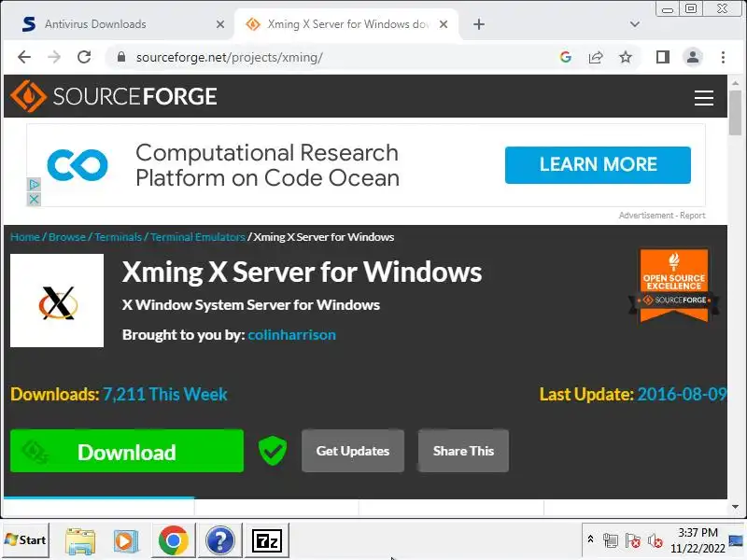Viewport: 747px width, 560px height.
Task: Expand the tab search dropdown
Action: point(635,24)
